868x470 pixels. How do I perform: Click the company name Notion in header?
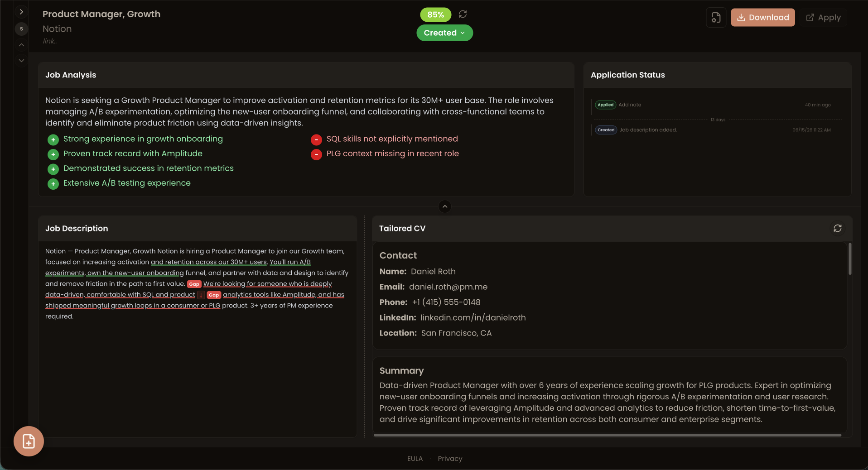click(x=57, y=29)
